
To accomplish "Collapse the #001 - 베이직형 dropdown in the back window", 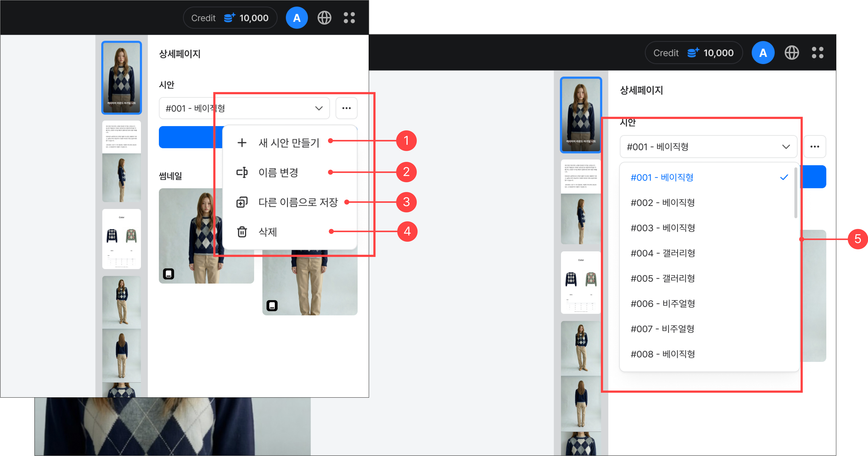I will click(x=708, y=147).
